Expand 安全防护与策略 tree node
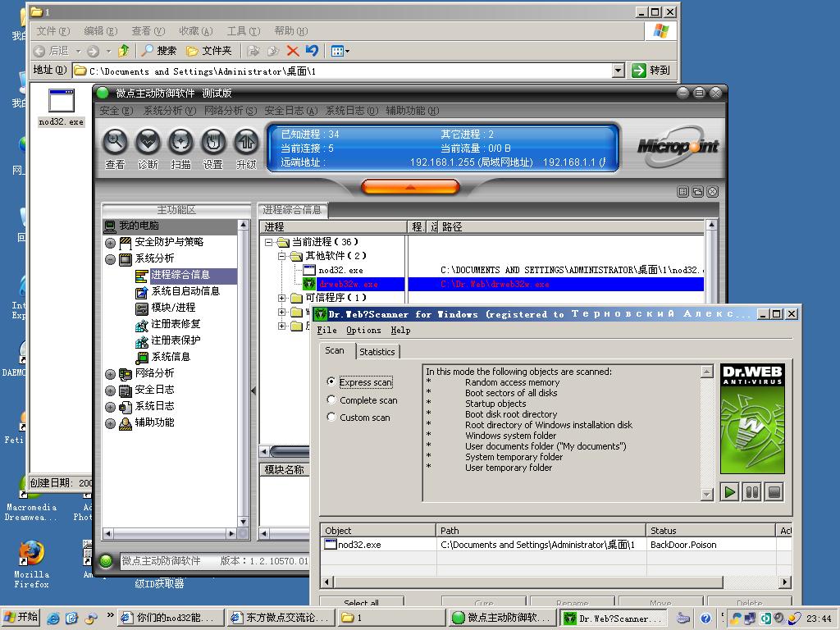The height and width of the screenshot is (630, 840). coord(111,243)
